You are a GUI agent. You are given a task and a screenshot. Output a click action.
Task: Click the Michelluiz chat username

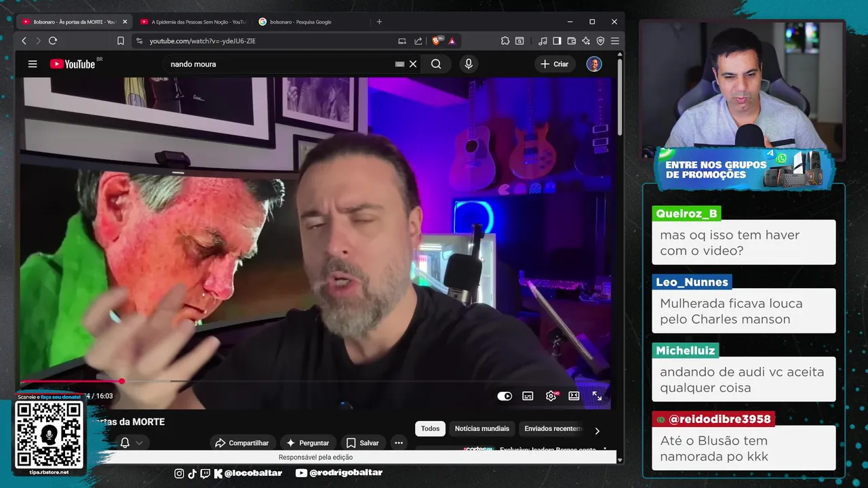coord(686,350)
